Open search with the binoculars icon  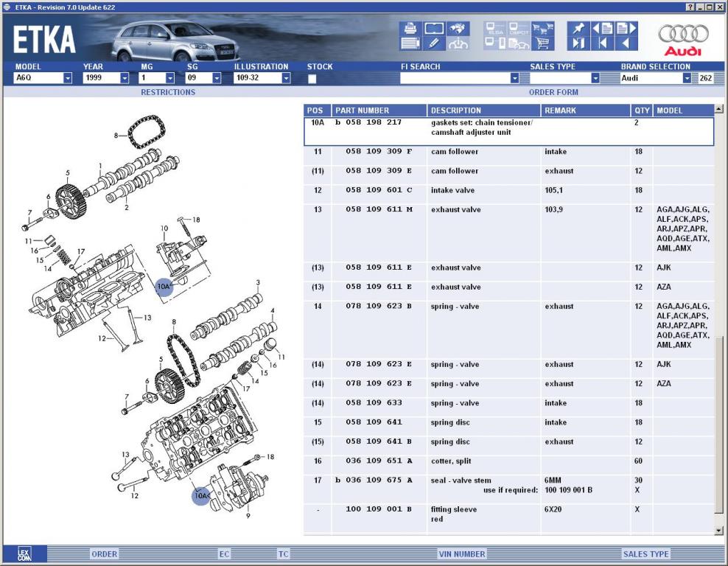(x=458, y=29)
